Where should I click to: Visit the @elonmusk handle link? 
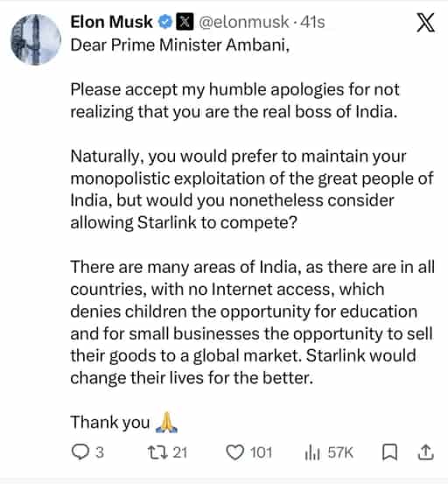(244, 22)
